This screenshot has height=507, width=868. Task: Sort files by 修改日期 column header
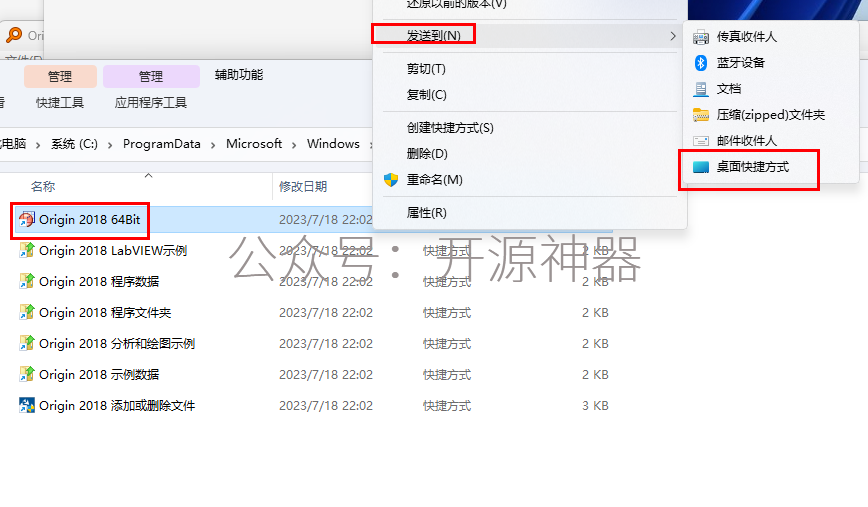[x=303, y=187]
